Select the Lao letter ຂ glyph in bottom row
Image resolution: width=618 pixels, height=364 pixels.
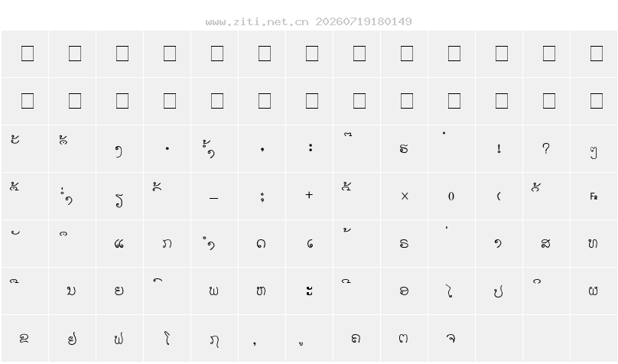(24, 338)
